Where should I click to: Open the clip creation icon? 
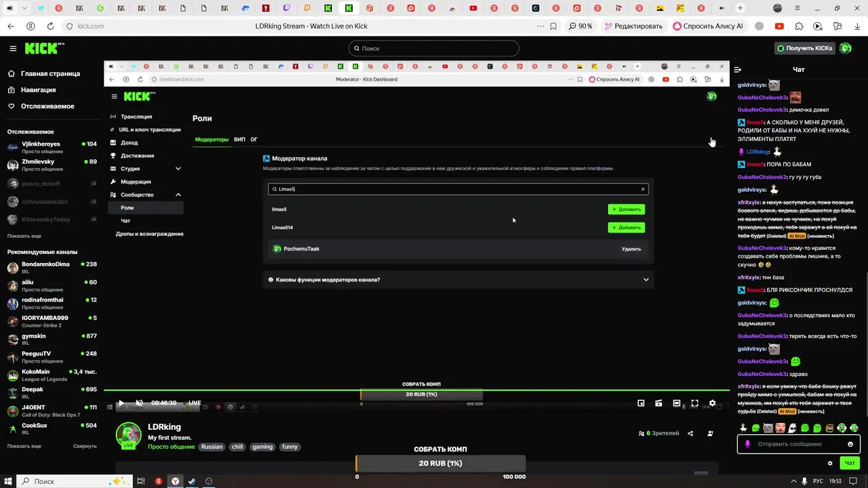pos(658,403)
